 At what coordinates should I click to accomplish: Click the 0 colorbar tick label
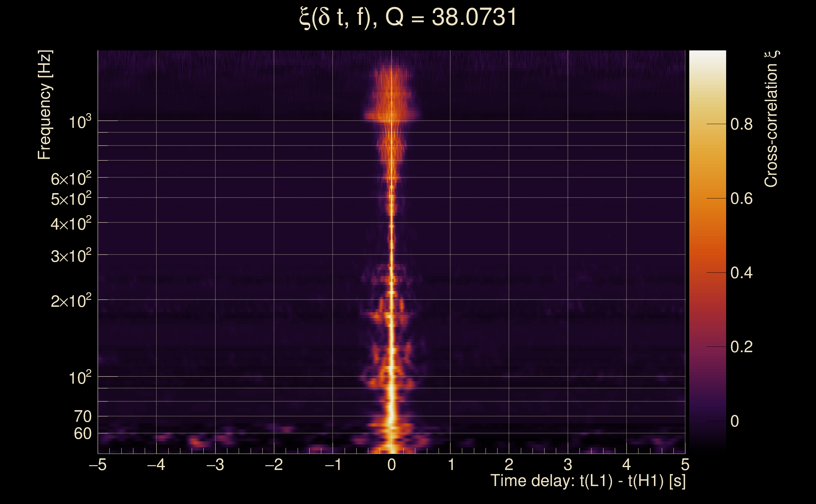point(734,421)
